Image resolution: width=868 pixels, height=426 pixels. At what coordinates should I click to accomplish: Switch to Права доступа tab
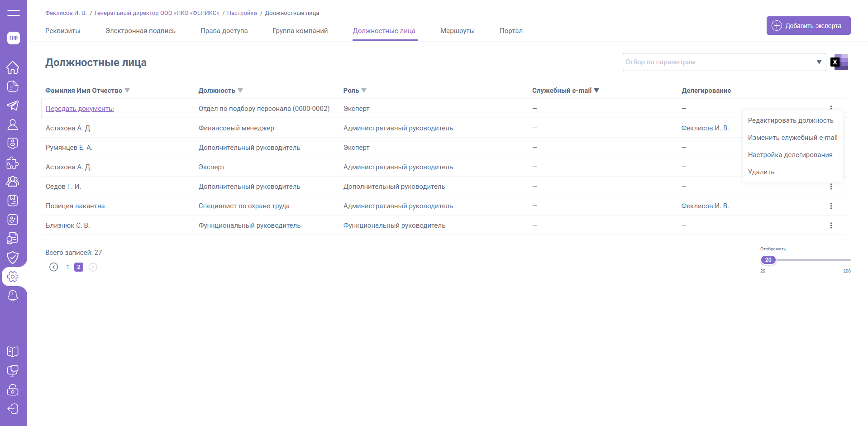coord(224,31)
